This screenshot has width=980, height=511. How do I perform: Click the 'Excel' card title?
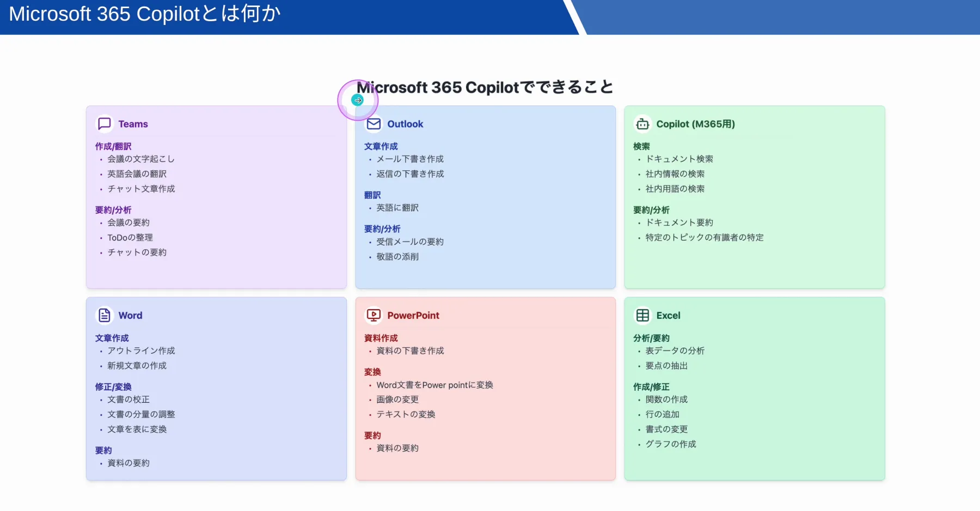(x=669, y=316)
